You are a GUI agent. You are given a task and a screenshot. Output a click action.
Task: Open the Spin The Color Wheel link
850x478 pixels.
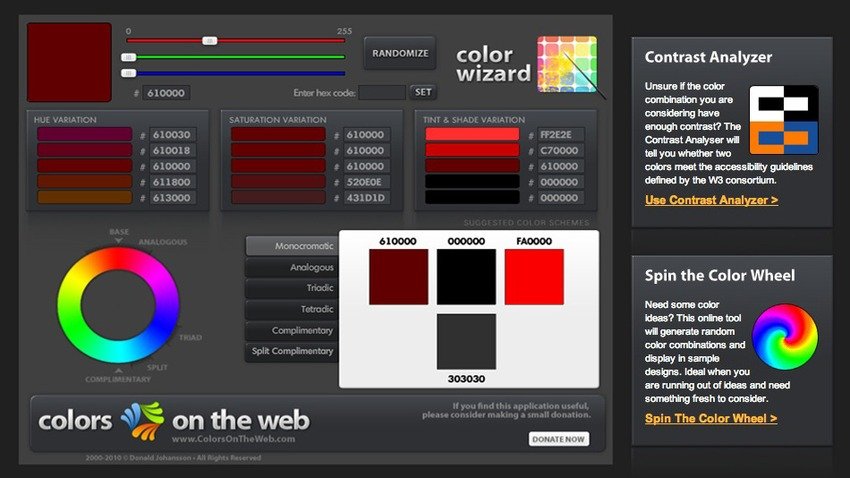711,418
